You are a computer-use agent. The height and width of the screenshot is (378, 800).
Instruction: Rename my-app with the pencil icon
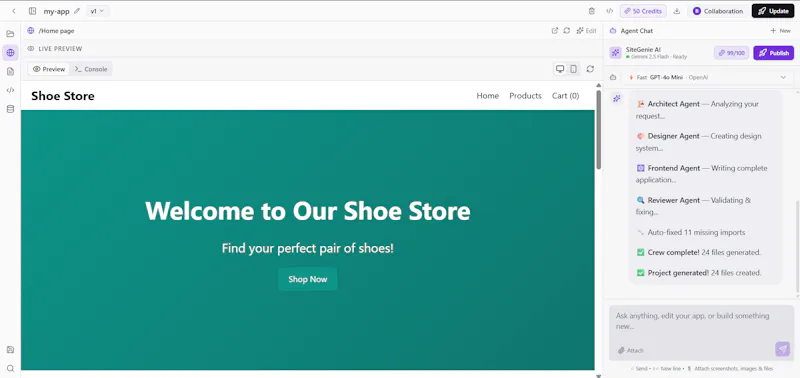pos(77,11)
